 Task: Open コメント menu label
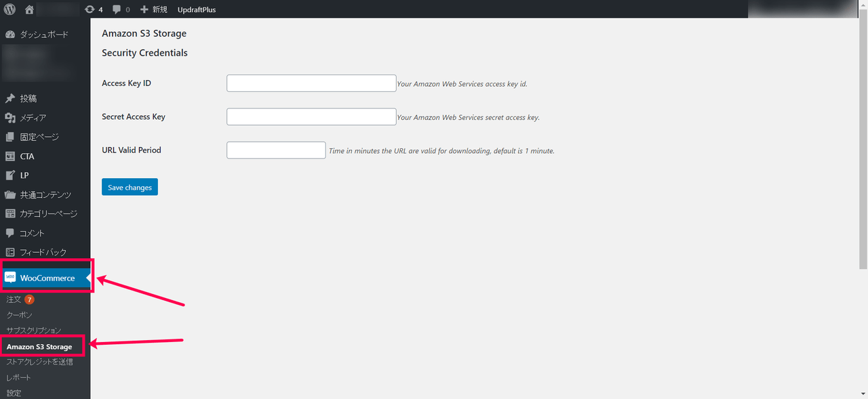pyautogui.click(x=33, y=233)
